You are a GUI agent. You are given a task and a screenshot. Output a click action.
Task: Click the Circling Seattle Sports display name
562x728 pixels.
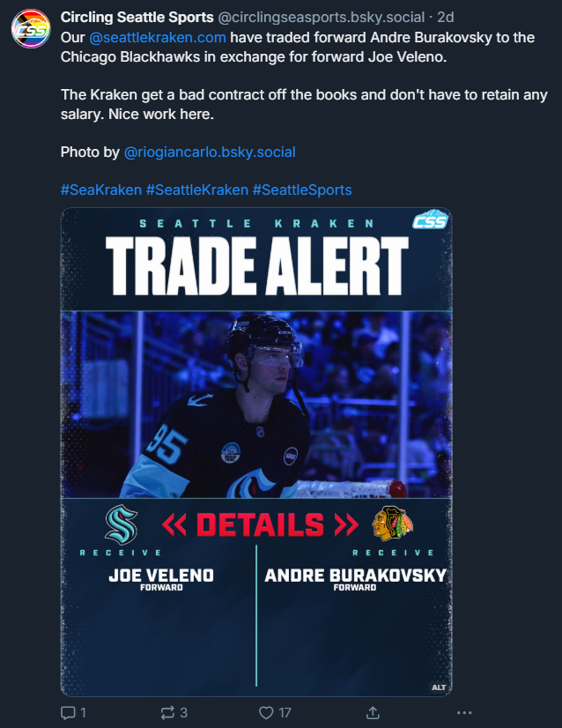[x=137, y=17]
